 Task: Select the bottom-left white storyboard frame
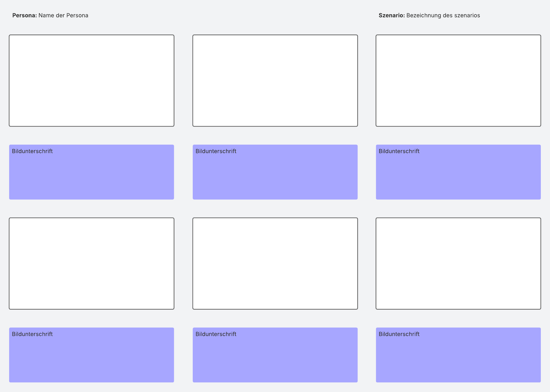coord(91,263)
